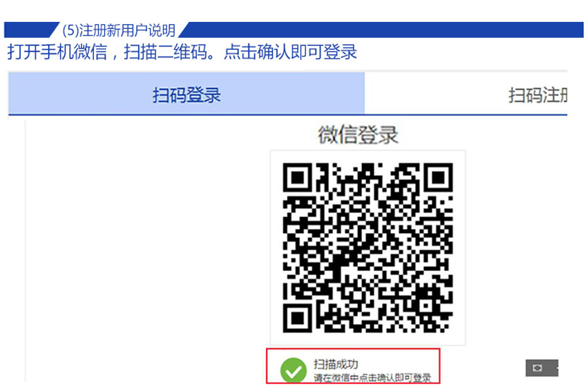This screenshot has width=588, height=392.
Task: Click the blue slanted block left of the heading
Action: [x=31, y=30]
